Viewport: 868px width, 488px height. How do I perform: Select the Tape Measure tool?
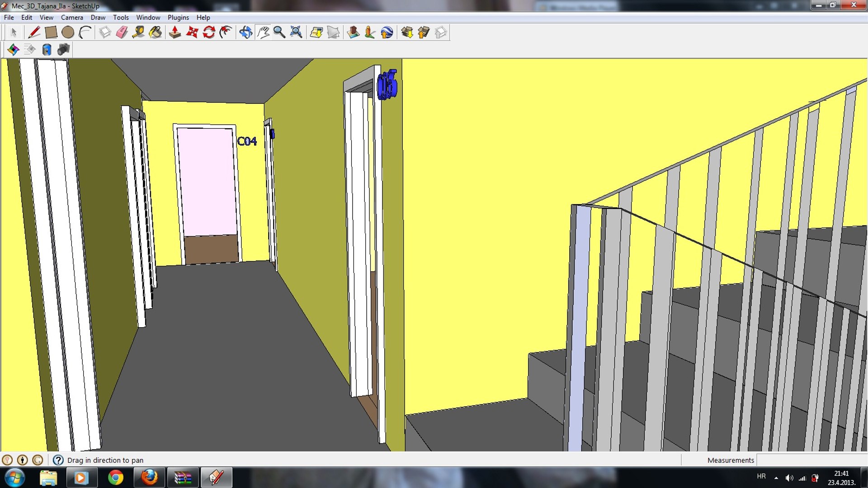(x=138, y=33)
